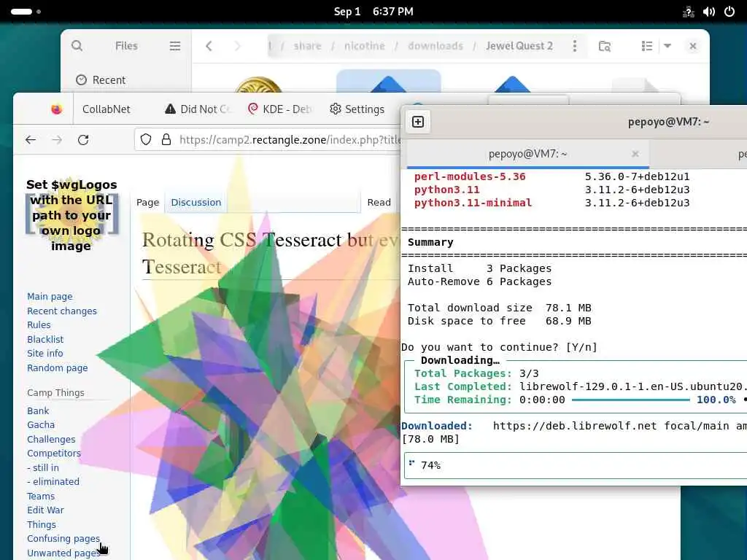The height and width of the screenshot is (560, 747).
Task: Click the search folder icon in Files header
Action: [605, 46]
